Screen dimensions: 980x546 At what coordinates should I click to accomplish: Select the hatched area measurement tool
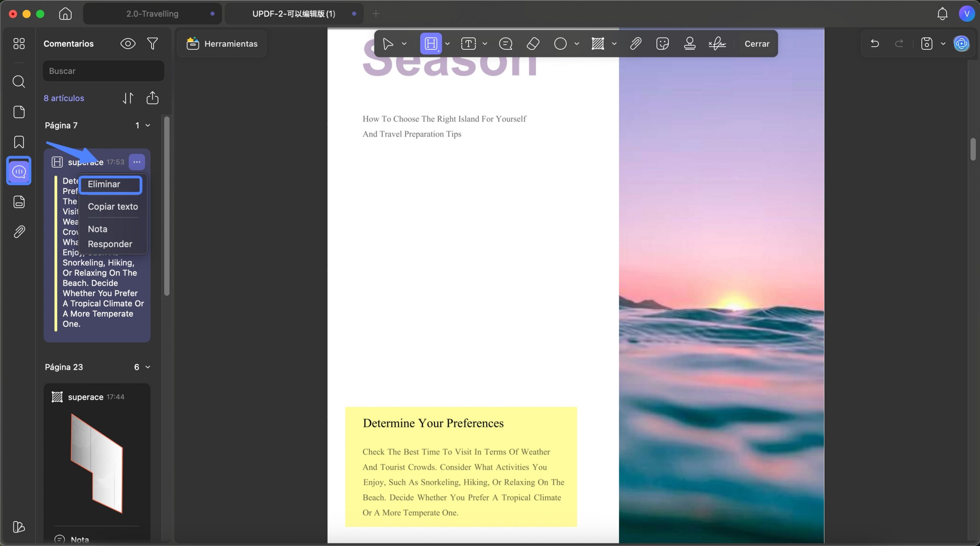(598, 44)
